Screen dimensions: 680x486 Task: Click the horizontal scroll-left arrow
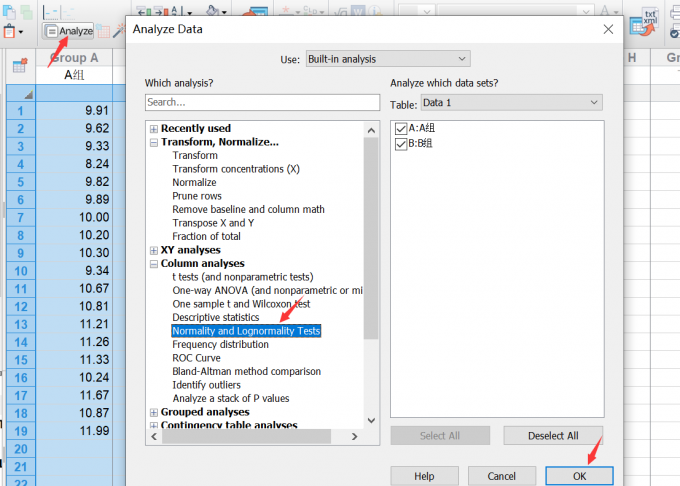[154, 437]
